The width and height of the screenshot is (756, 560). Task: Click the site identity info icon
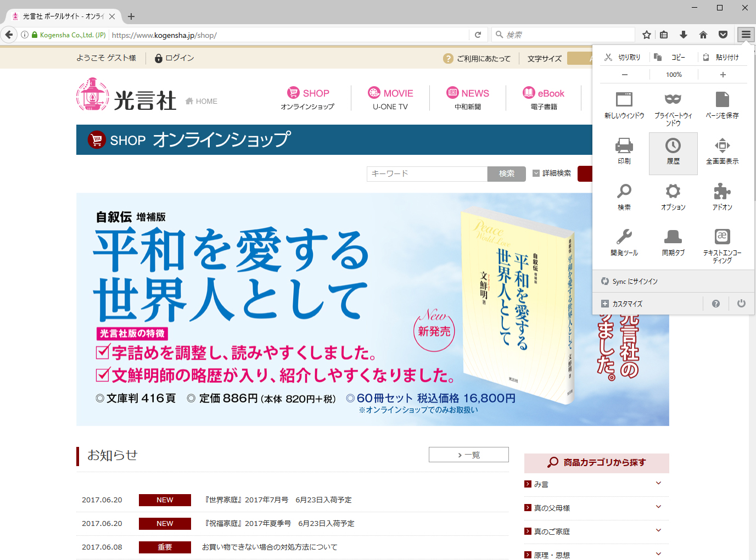click(x=25, y=35)
